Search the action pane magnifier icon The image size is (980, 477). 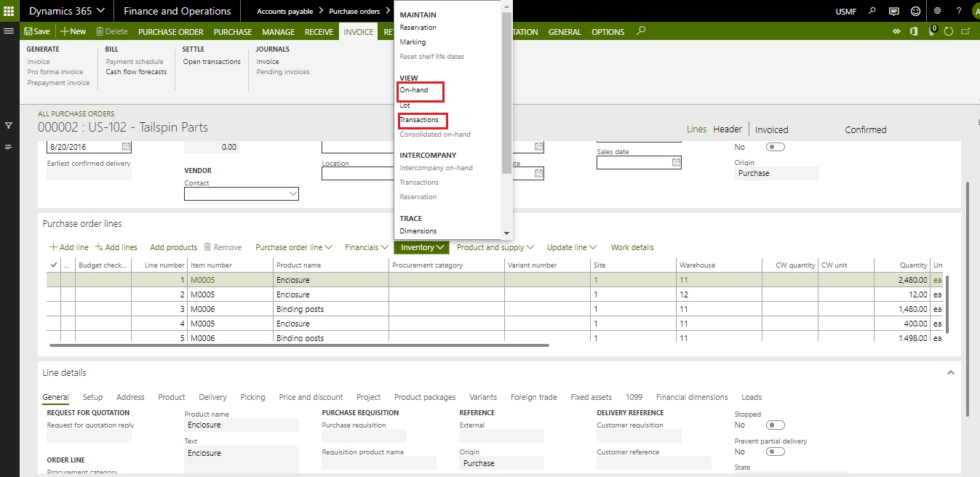[x=640, y=31]
